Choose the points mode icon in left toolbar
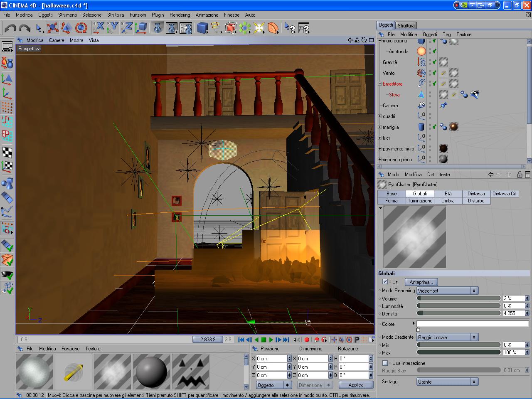This screenshot has width=532, height=399. (7, 107)
